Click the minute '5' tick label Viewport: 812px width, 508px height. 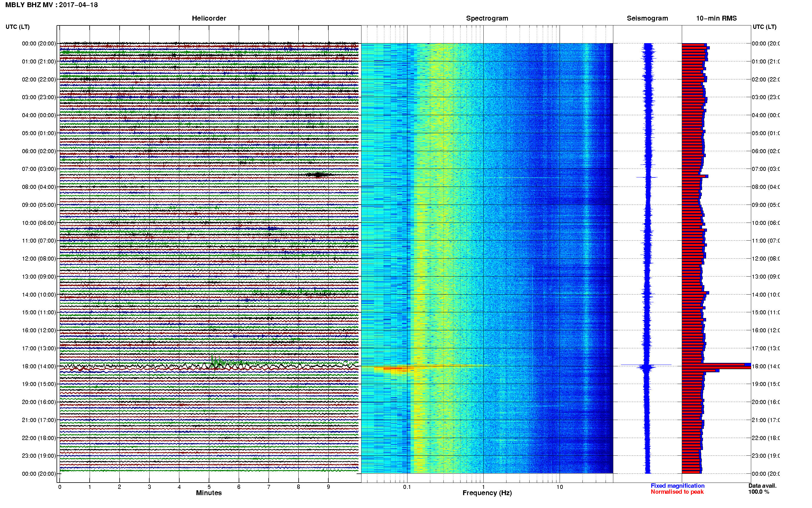209,487
